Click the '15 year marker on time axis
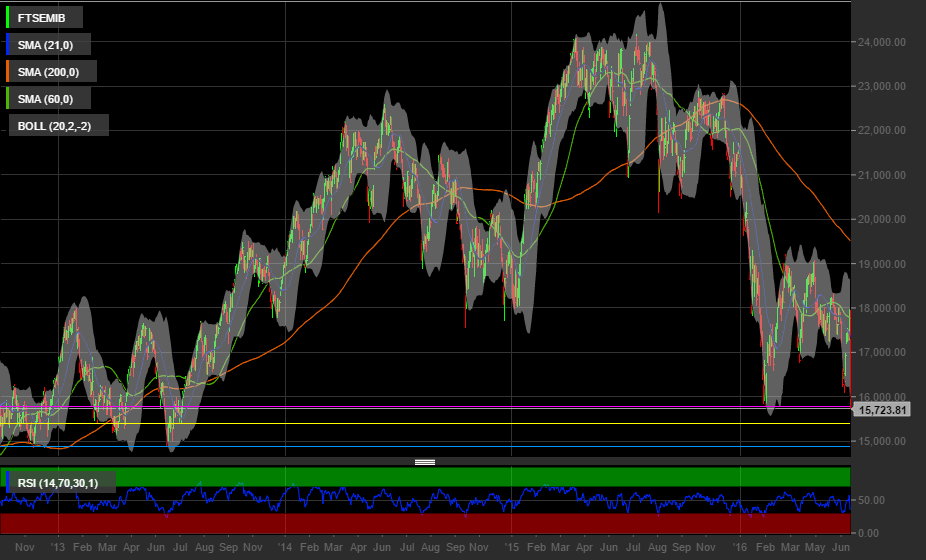The width and height of the screenshot is (926, 560). [513, 548]
